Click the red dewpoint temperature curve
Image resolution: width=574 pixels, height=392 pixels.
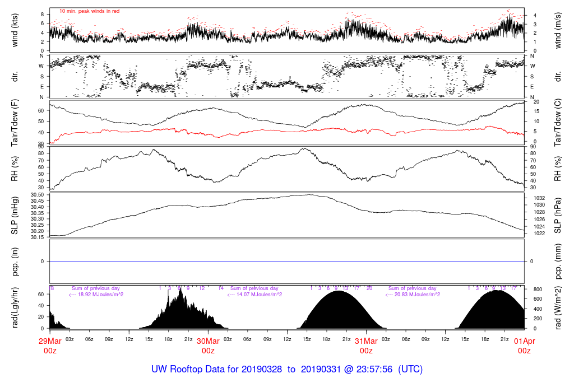click(x=287, y=130)
